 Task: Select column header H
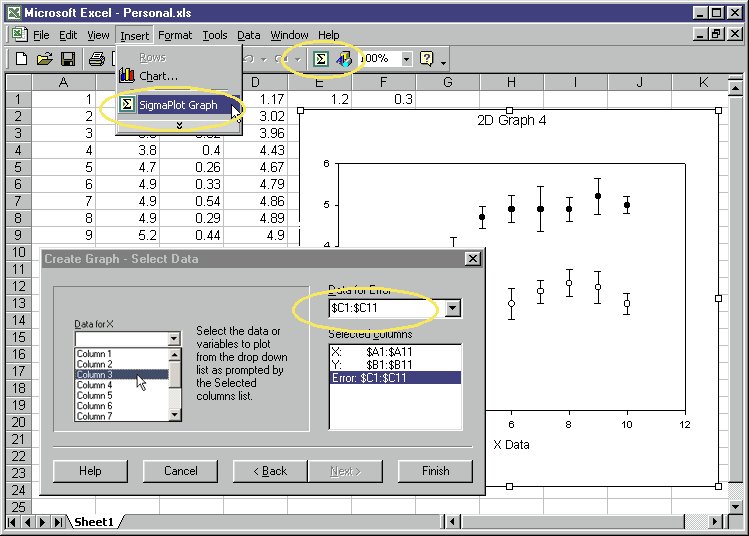point(511,82)
